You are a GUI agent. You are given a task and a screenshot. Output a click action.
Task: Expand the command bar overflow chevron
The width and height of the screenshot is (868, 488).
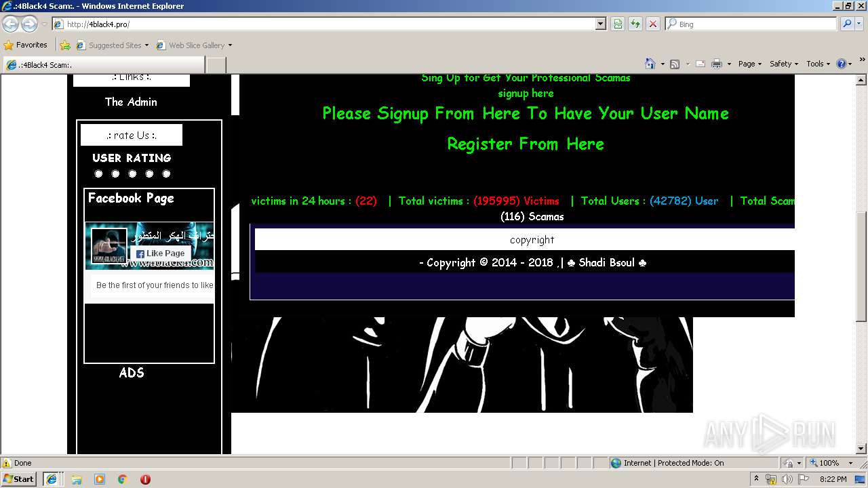[863, 60]
